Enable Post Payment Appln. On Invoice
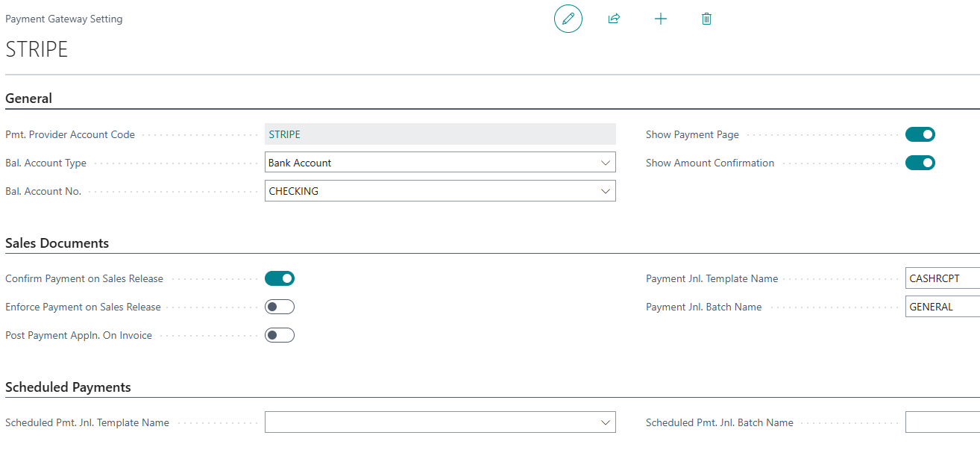 [x=280, y=335]
